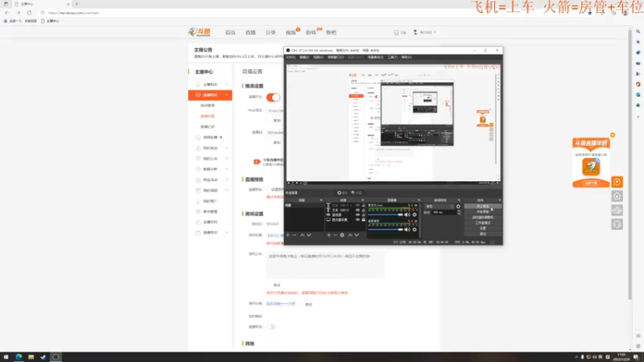Open transition settings gear next to transition dropdown
The image size is (644, 362).
458,207
